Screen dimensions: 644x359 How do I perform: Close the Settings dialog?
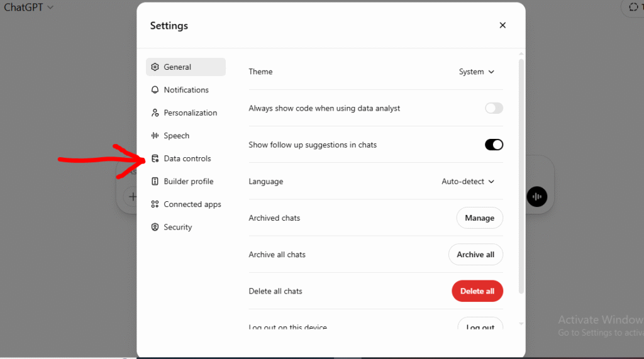502,26
